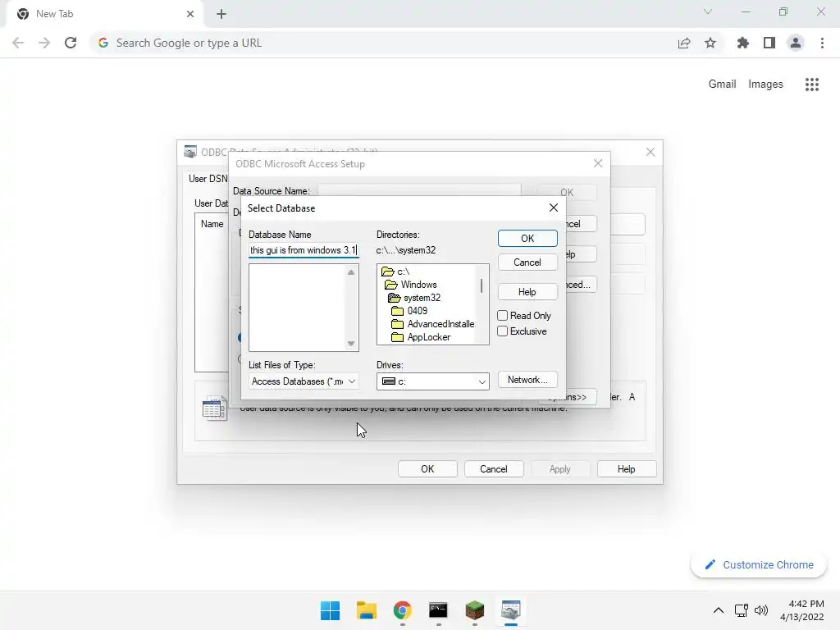Open File Explorer from taskbar
Image resolution: width=840 pixels, height=630 pixels.
[x=367, y=610]
